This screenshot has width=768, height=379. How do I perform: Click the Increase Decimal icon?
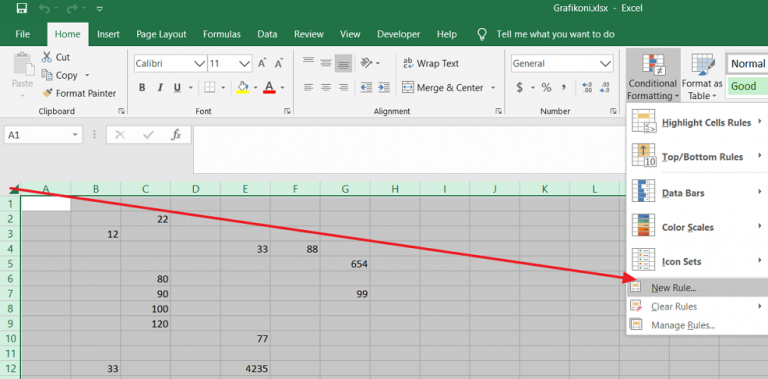click(587, 88)
